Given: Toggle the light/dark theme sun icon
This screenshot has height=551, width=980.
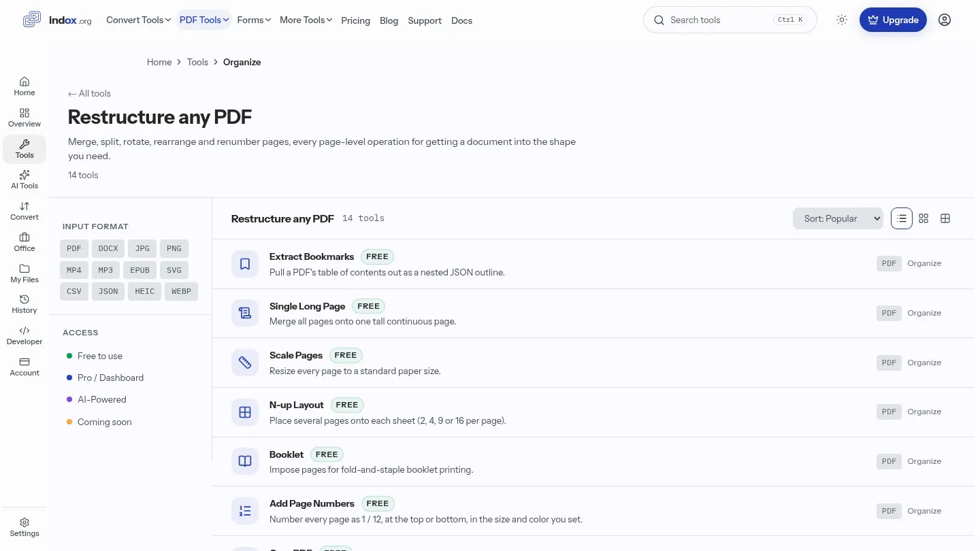Looking at the screenshot, I should [x=842, y=20].
